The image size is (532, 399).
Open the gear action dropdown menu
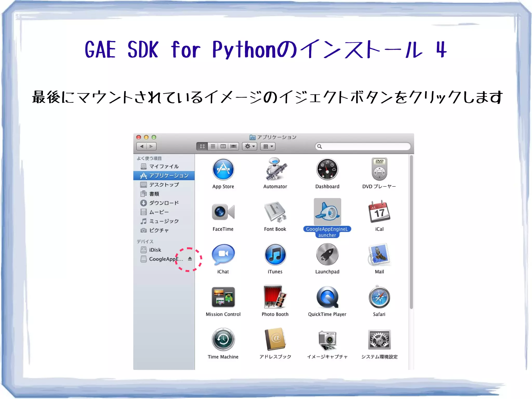[x=250, y=146]
